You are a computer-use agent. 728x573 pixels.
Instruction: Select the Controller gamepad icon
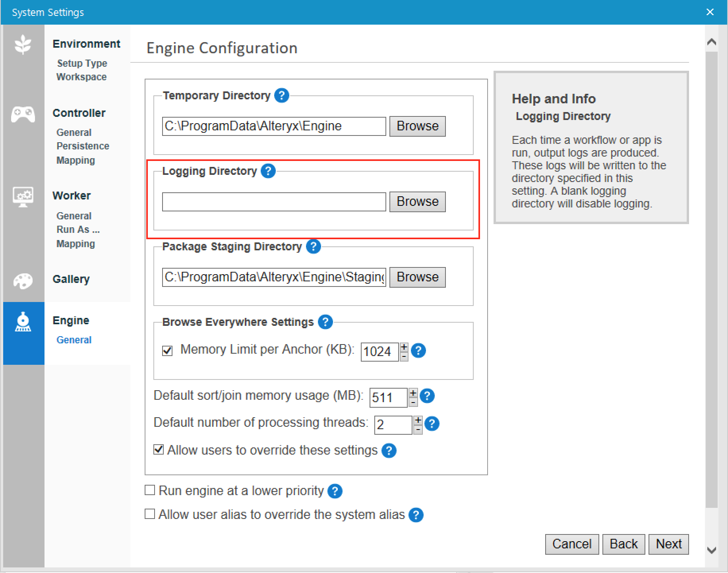click(23, 114)
